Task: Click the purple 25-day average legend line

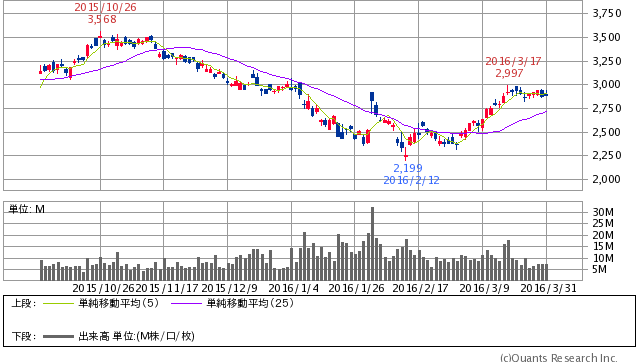Action: tap(186, 303)
